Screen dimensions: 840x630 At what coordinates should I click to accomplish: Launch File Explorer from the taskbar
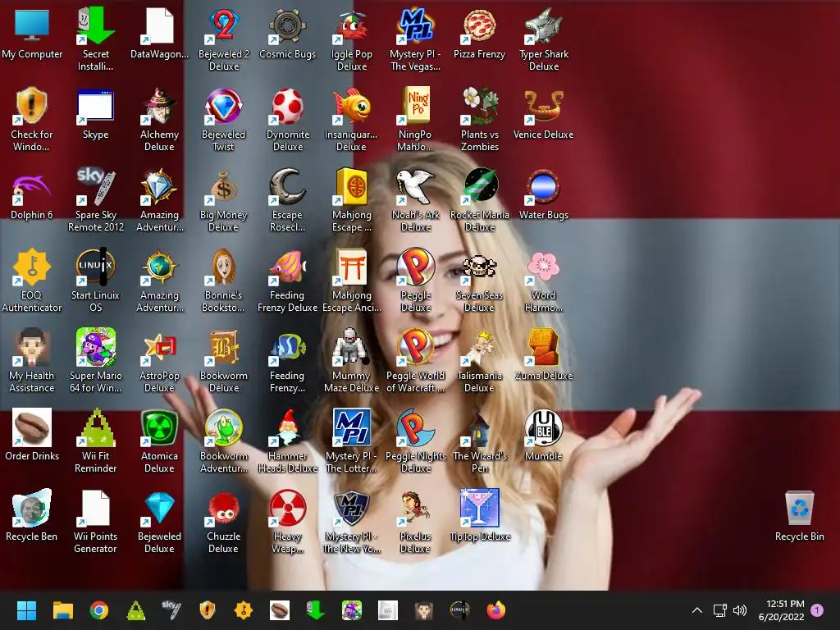click(62, 610)
